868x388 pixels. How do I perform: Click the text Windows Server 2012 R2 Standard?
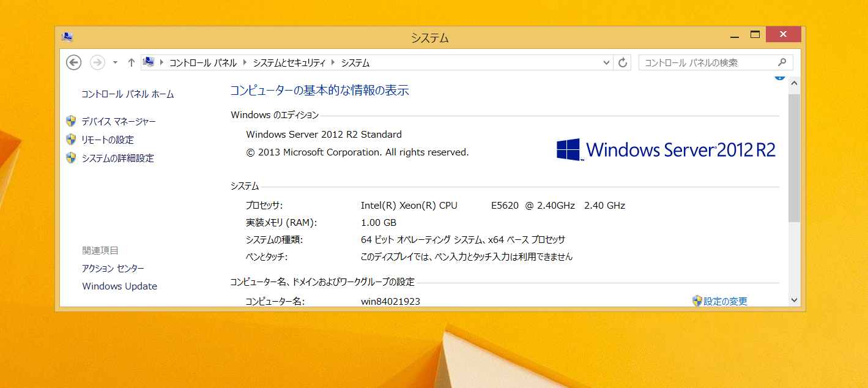point(324,135)
